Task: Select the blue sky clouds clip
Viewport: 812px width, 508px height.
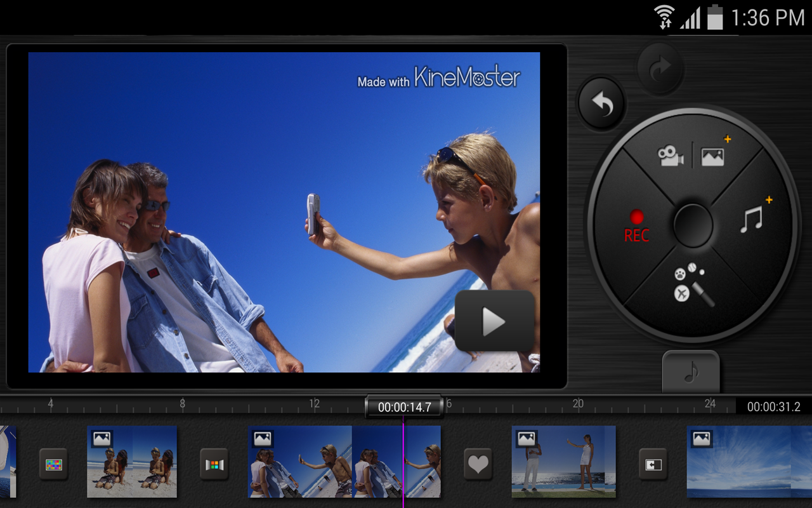Action: [749, 462]
